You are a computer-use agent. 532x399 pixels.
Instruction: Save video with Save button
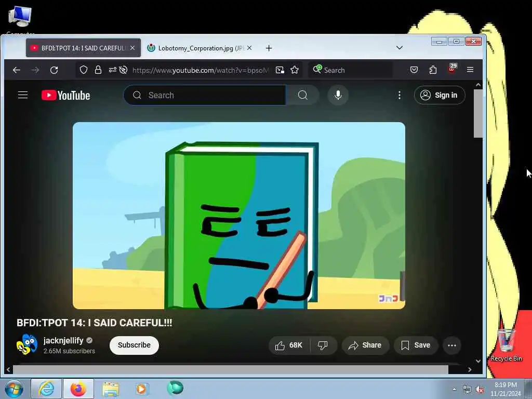(416, 345)
